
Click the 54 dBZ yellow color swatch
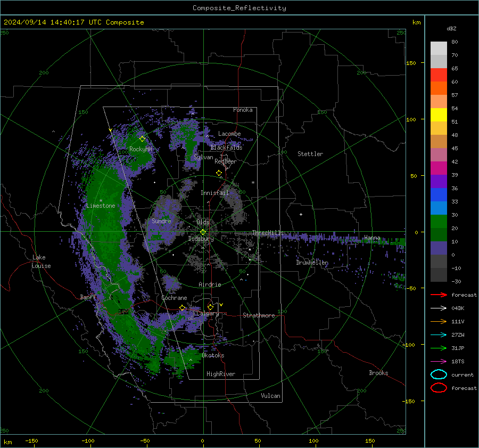coord(439,115)
